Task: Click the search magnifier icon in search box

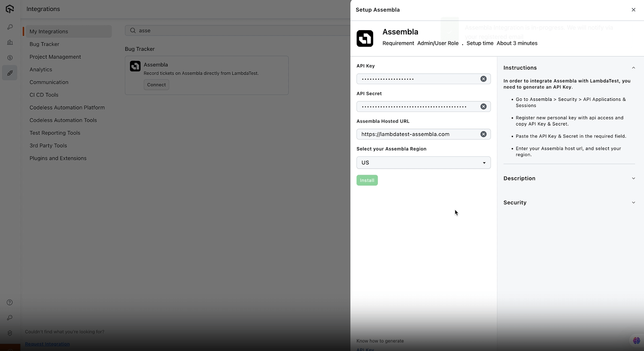Action: coord(133,31)
